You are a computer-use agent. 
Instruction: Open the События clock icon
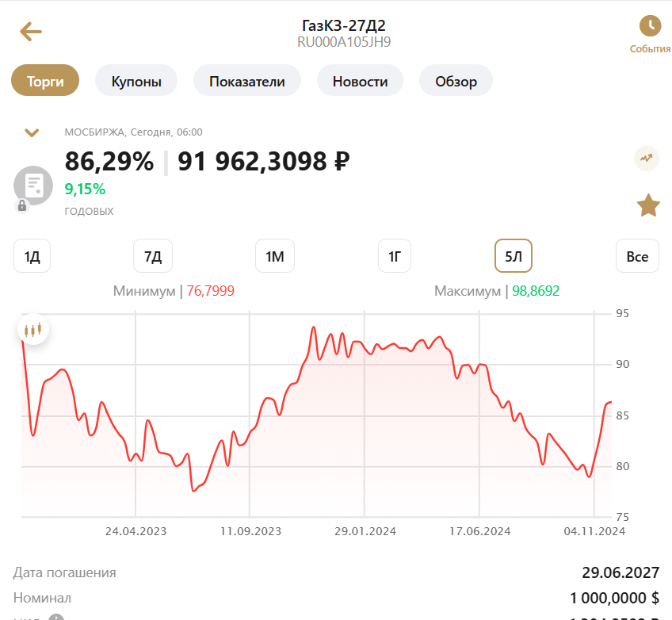pyautogui.click(x=650, y=26)
